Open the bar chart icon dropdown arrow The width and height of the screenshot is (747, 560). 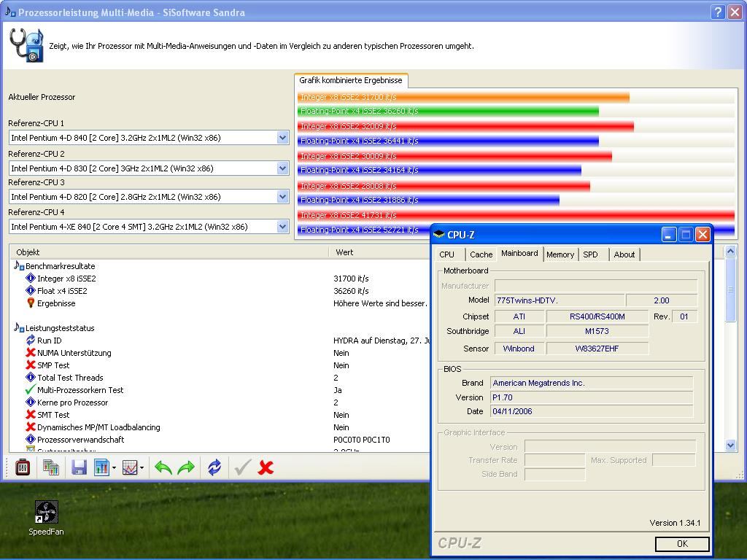[114, 468]
